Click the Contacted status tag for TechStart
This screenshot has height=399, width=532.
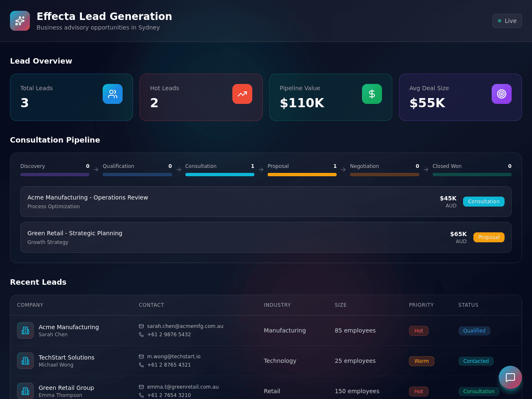click(x=476, y=361)
